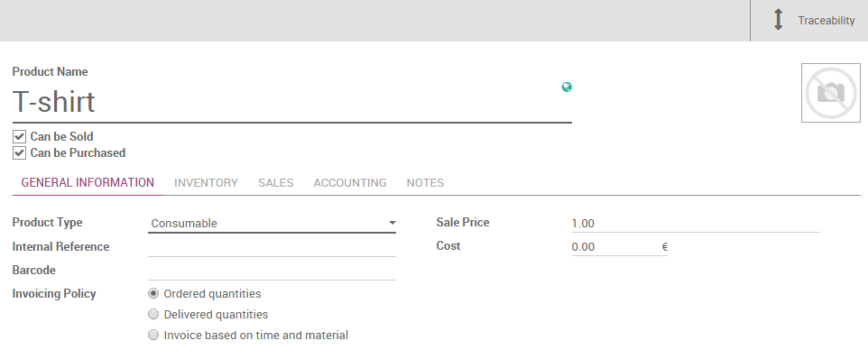Click the Traceability button
The image size is (868, 359).
809,21
